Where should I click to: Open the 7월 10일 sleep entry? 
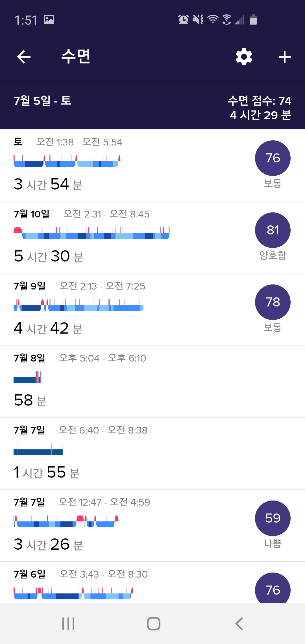[152, 237]
